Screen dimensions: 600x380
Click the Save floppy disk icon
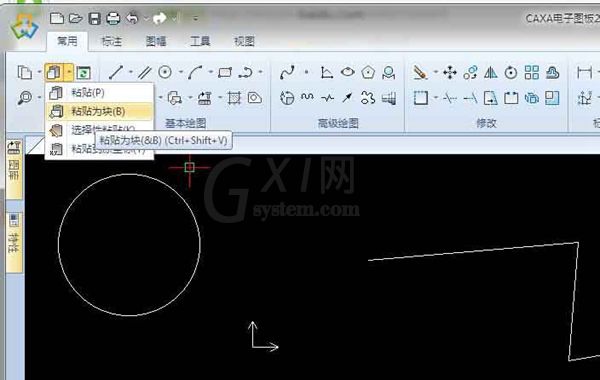[95, 18]
